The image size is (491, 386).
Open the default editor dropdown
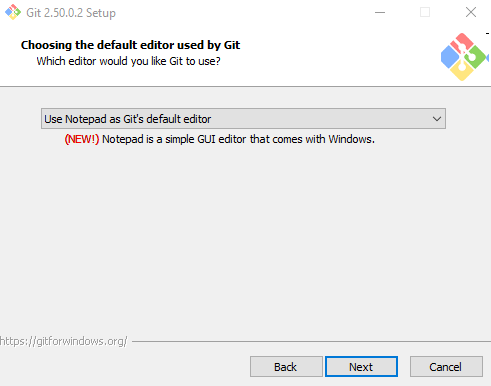click(243, 119)
